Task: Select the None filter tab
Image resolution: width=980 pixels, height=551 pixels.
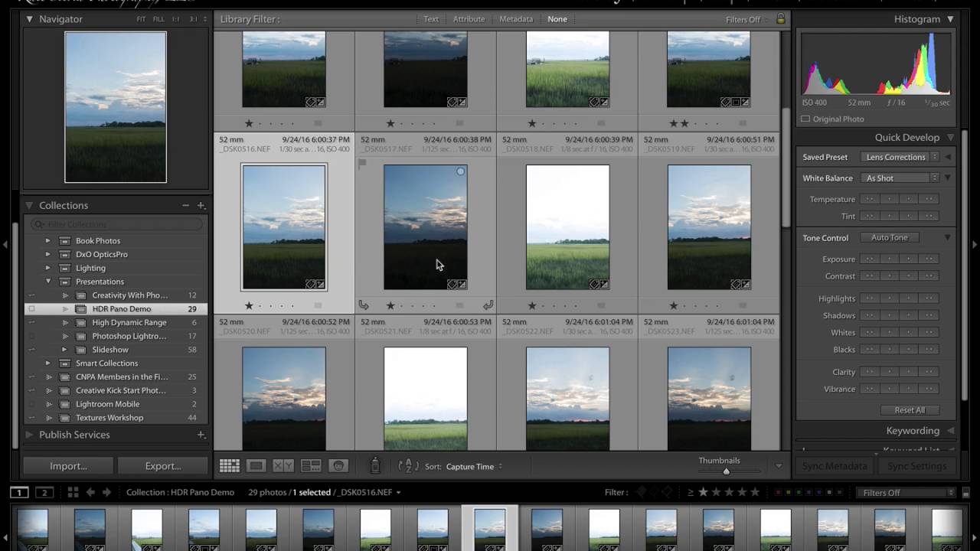Action: (557, 19)
